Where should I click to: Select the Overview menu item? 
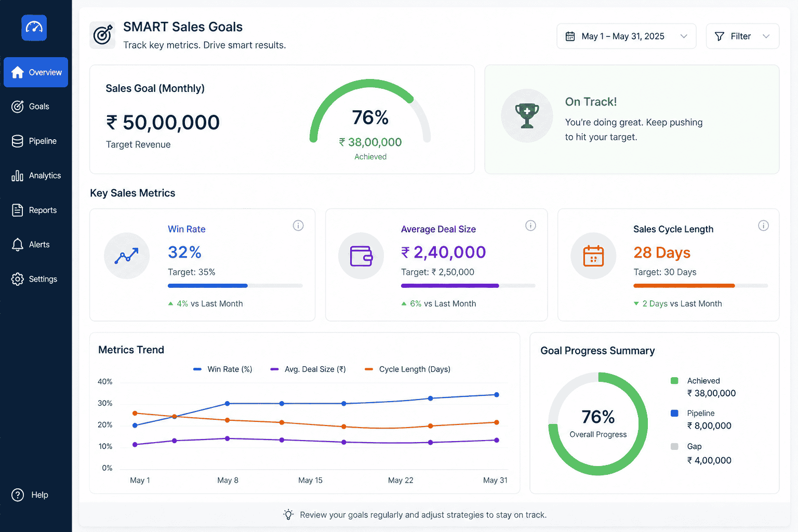pos(36,72)
